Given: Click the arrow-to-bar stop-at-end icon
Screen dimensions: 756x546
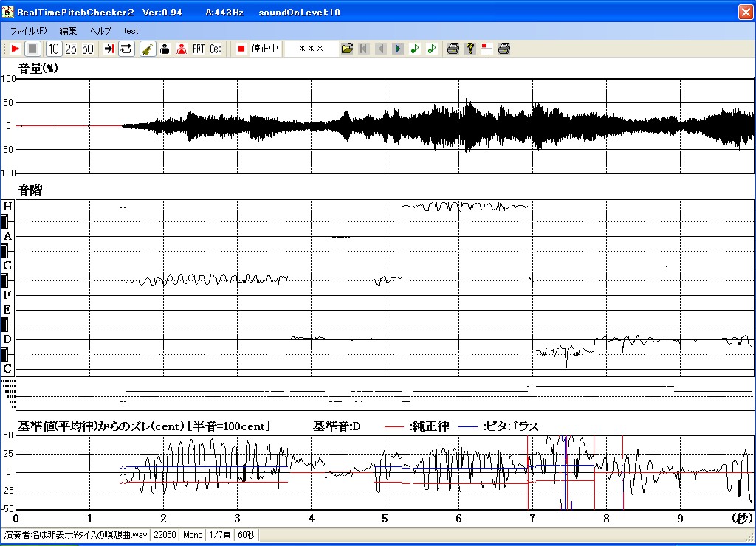Looking at the screenshot, I should 109,49.
